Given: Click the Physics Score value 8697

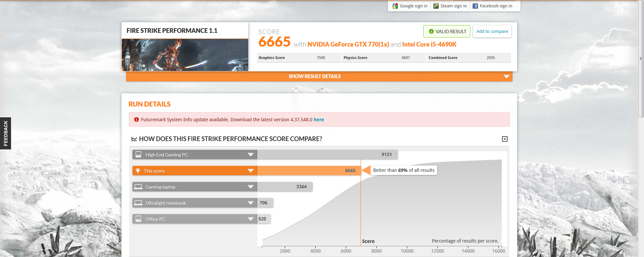Looking at the screenshot, I should tap(406, 58).
